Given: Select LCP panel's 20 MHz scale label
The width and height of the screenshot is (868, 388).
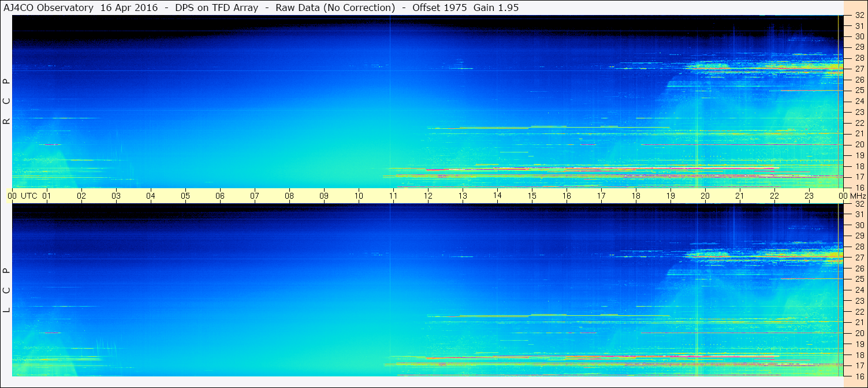Looking at the screenshot, I should click(x=859, y=333).
